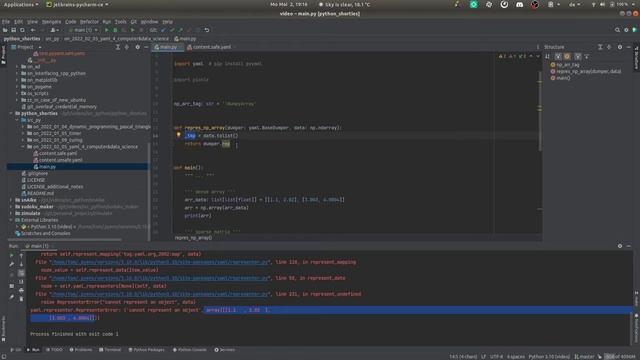Open Search Everywhere magnifier icon
The image size is (640, 360).
[617, 30]
